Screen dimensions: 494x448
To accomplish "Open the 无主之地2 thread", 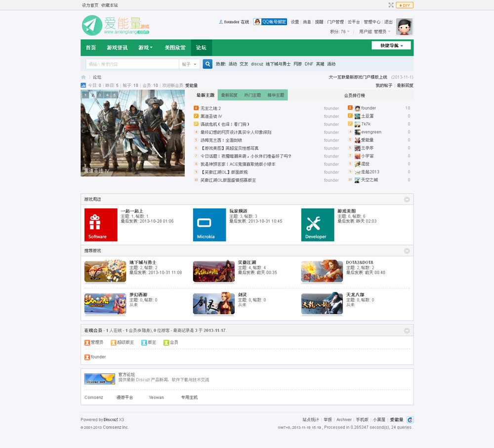I will point(211,108).
